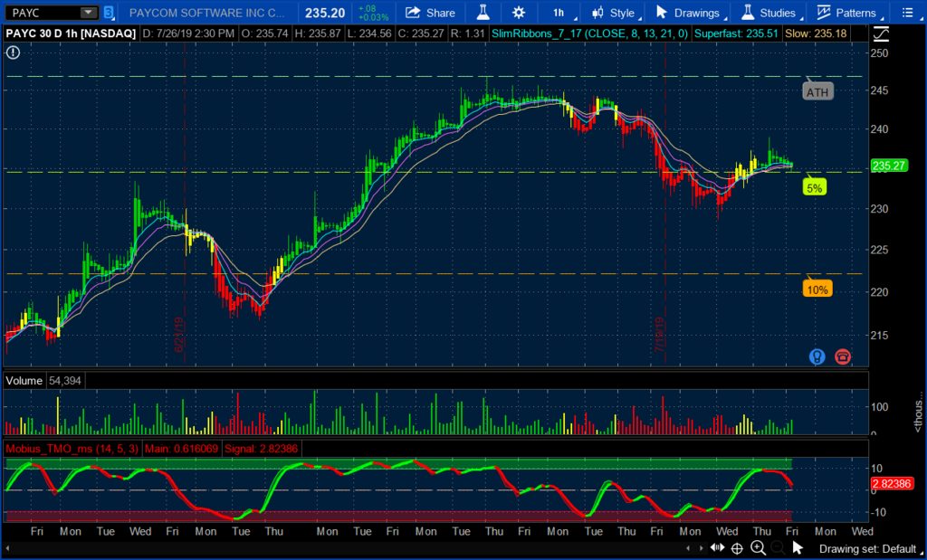Toggle the blue link clipboard icon
The image size is (927, 560).
109,13
